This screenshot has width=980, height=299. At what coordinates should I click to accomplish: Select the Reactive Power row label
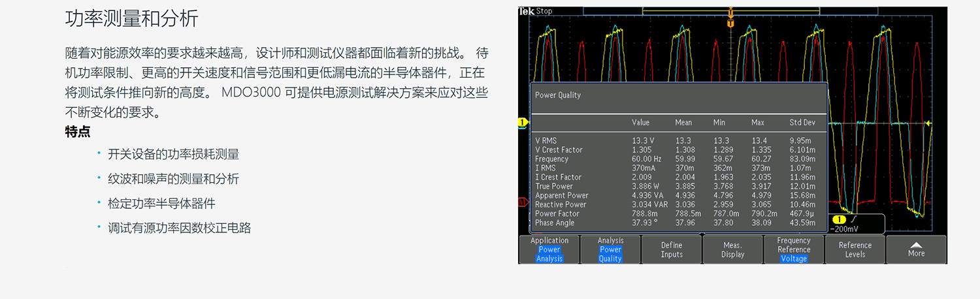(x=561, y=205)
